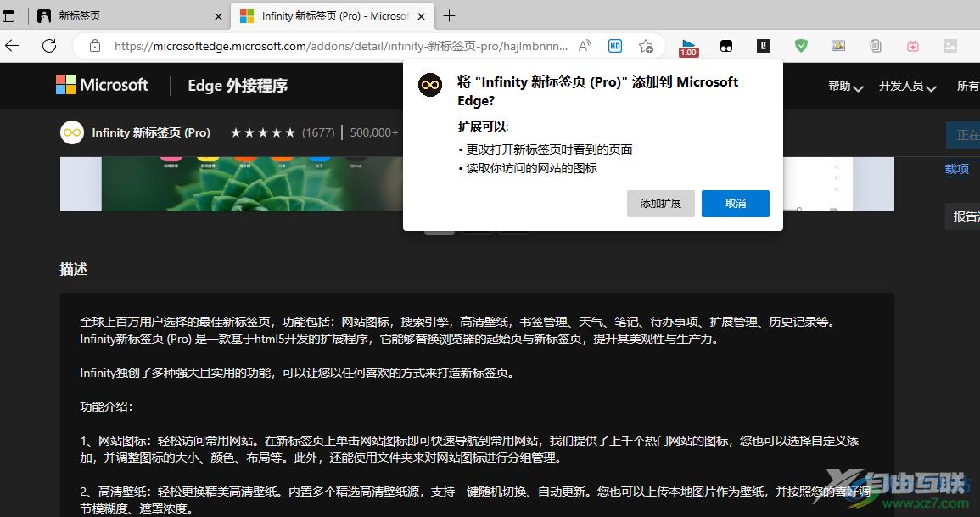
Task: Click 更改打开新标签页时看到的页面 permission text
Action: click(x=549, y=149)
